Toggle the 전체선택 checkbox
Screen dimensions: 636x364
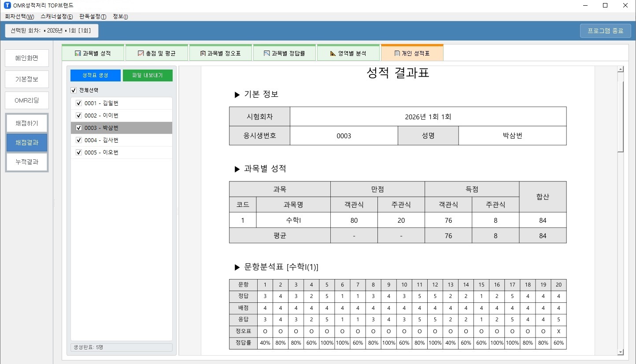(x=74, y=90)
